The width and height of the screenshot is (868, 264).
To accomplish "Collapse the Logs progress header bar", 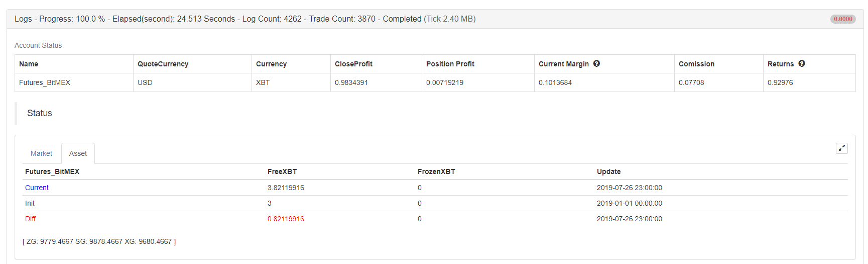I will click(x=244, y=19).
